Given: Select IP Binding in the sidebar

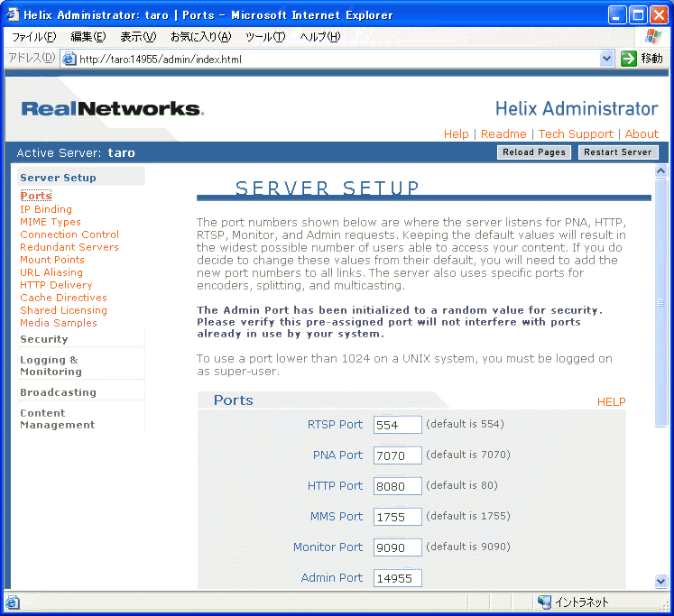Looking at the screenshot, I should click(x=46, y=209).
